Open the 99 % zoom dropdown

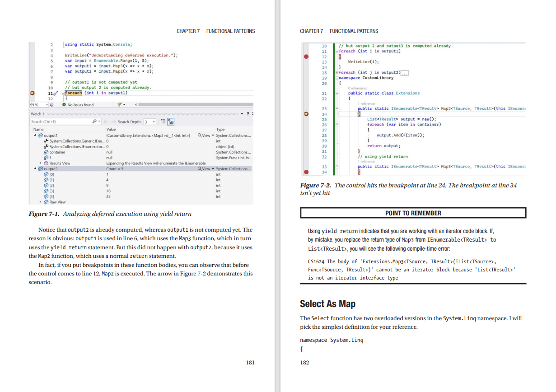(47, 105)
